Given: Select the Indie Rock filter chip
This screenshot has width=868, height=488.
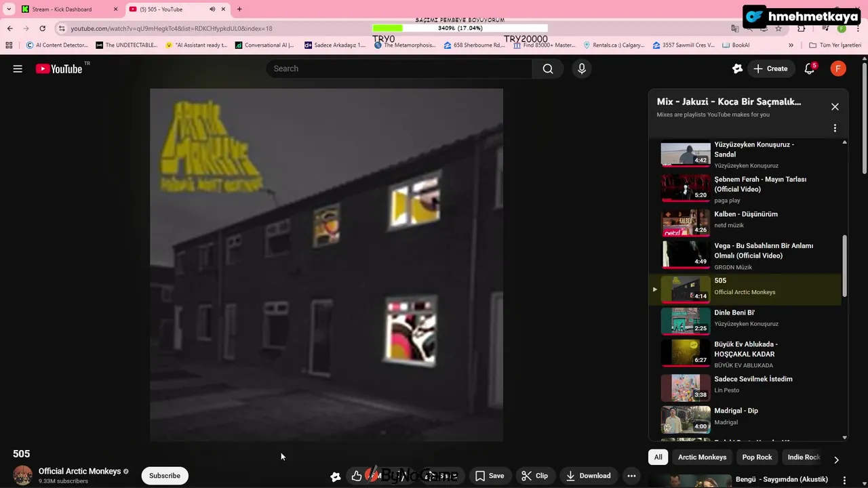Looking at the screenshot, I should (804, 457).
